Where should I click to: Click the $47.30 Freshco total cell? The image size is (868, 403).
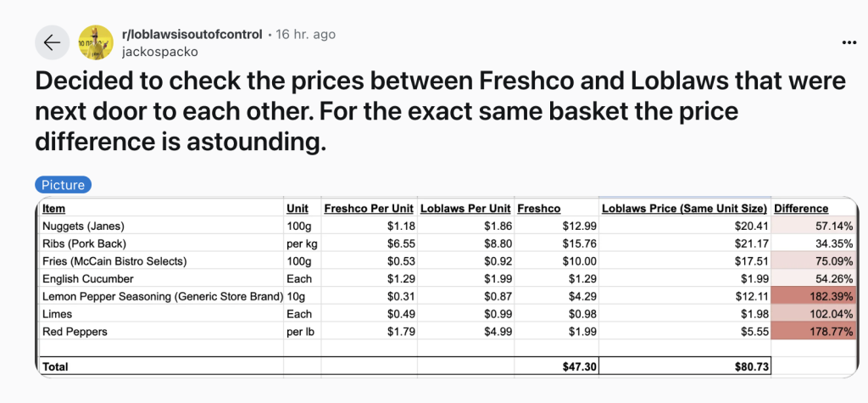556,366
